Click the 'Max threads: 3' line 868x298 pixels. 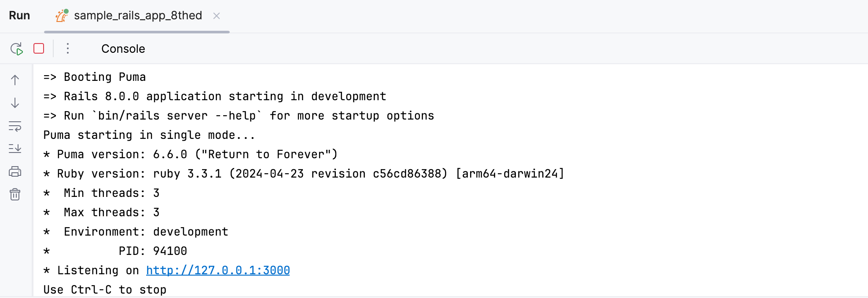point(101,212)
